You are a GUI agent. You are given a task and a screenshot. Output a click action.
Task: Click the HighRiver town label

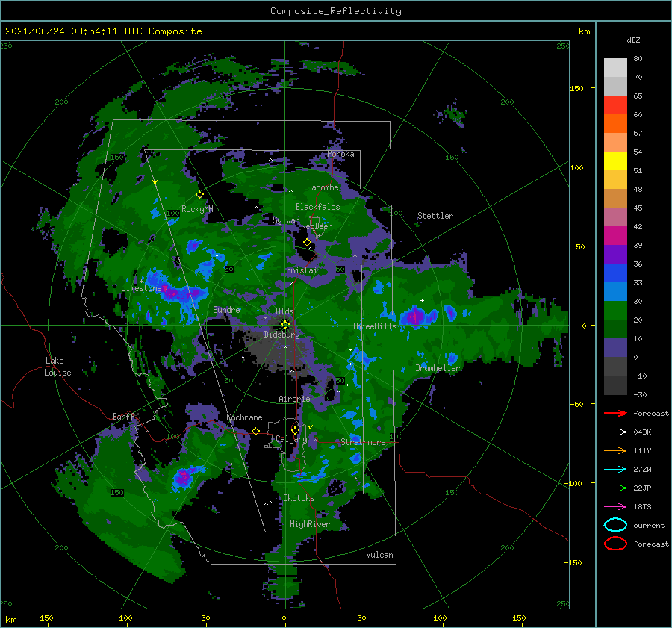click(310, 524)
